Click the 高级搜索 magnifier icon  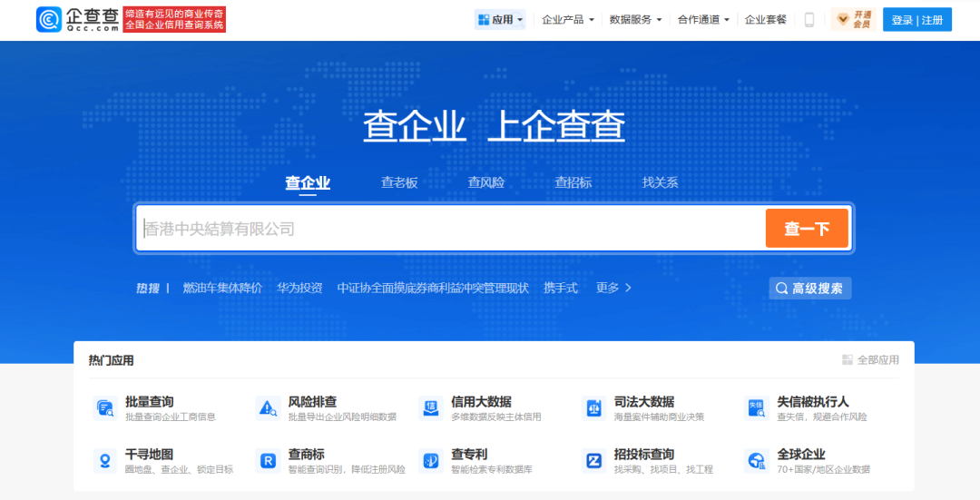(x=781, y=289)
